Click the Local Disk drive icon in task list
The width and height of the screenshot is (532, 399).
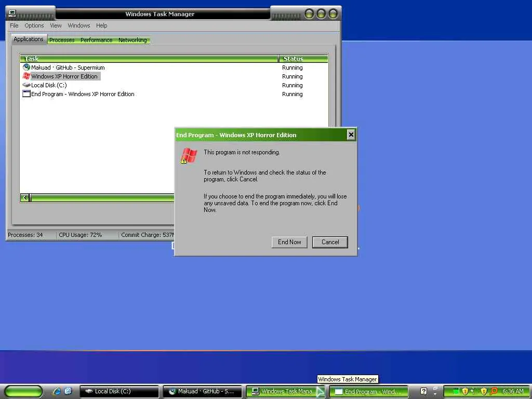[x=26, y=85]
